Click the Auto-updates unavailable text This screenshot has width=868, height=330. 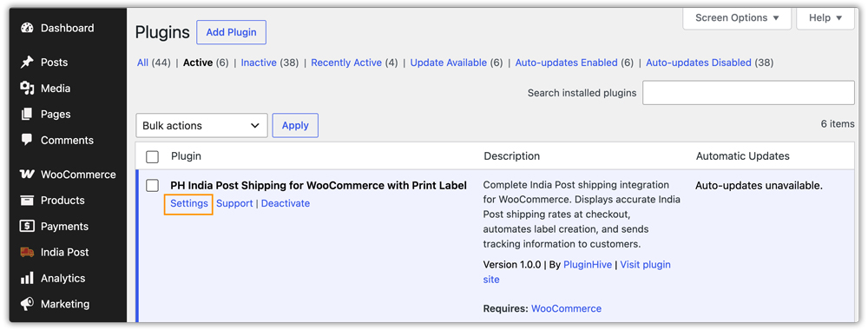(759, 186)
